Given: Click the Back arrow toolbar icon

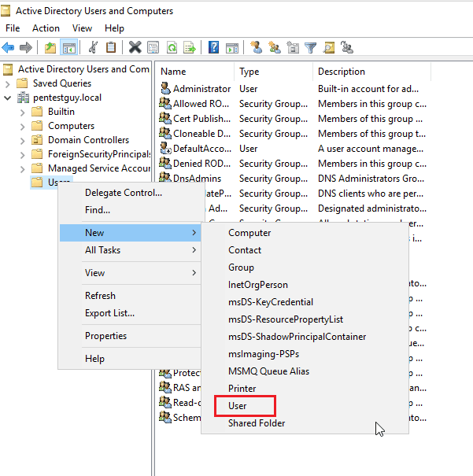Looking at the screenshot, I should (8, 48).
